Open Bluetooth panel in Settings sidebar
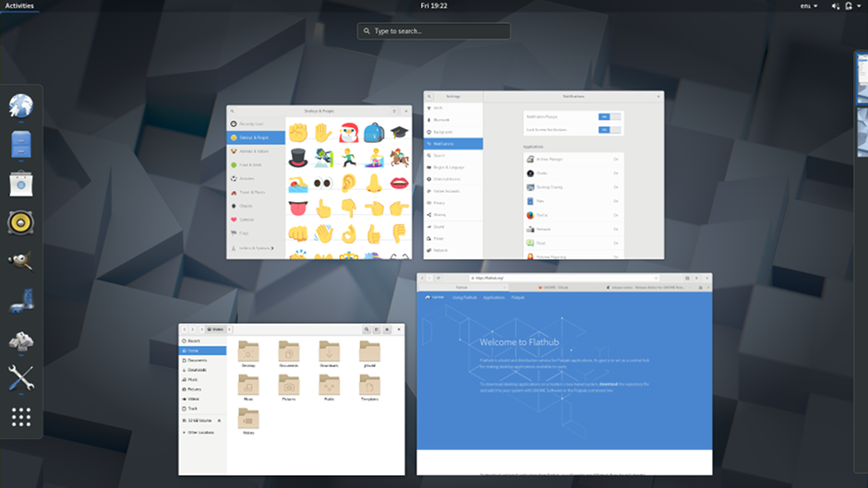Image resolution: width=868 pixels, height=488 pixels. point(453,120)
